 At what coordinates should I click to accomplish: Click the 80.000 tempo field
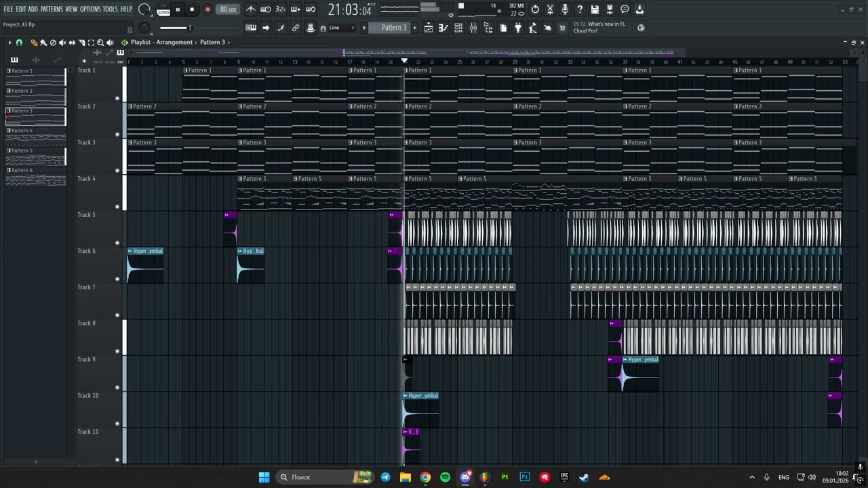point(228,9)
